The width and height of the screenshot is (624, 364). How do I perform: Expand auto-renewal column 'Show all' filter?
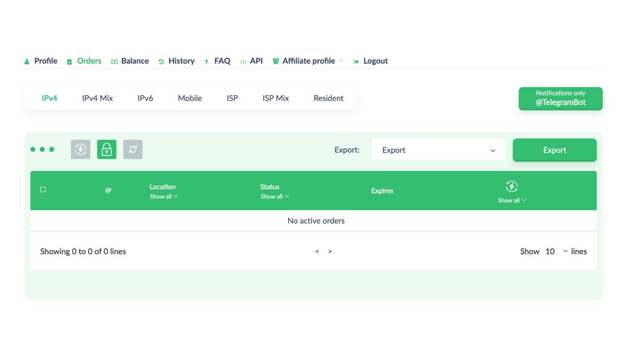point(512,201)
